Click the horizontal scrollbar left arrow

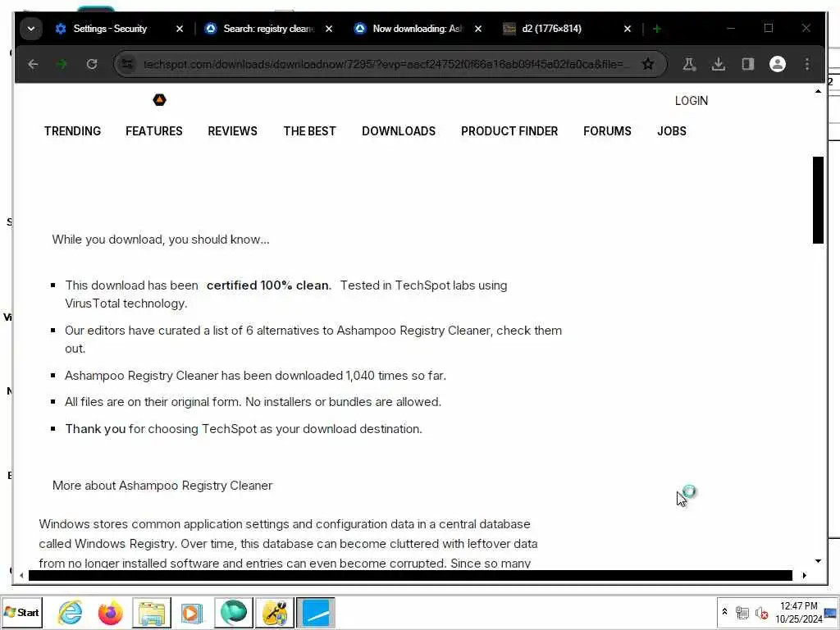click(21, 575)
